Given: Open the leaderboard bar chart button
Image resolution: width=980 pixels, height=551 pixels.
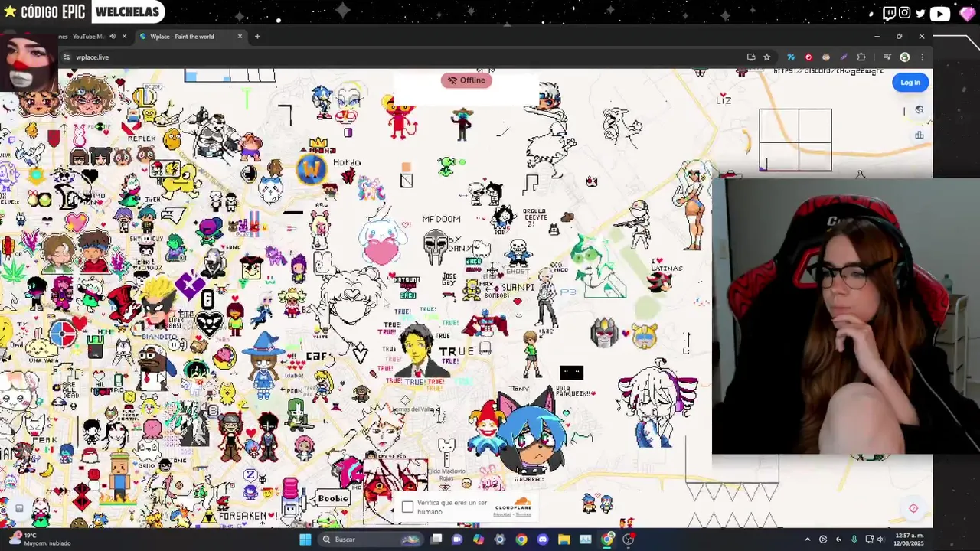Looking at the screenshot, I should point(920,135).
